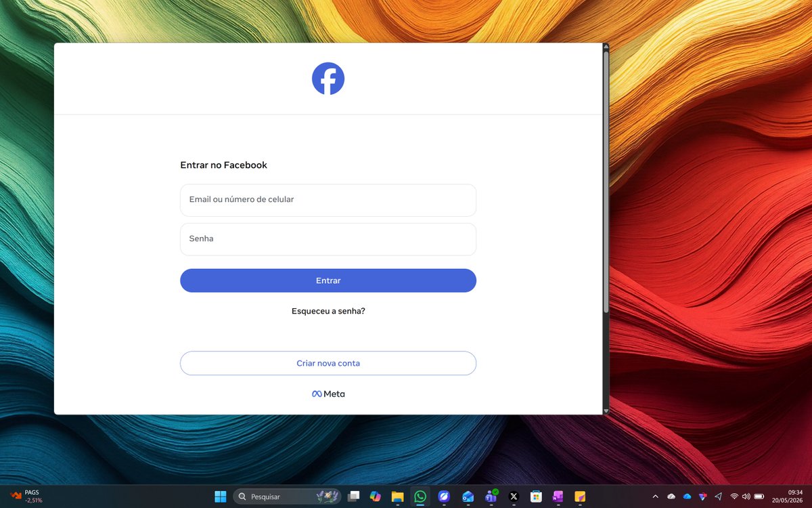Open the blue planet browser taskbar icon
The image size is (812, 508).
[444, 496]
